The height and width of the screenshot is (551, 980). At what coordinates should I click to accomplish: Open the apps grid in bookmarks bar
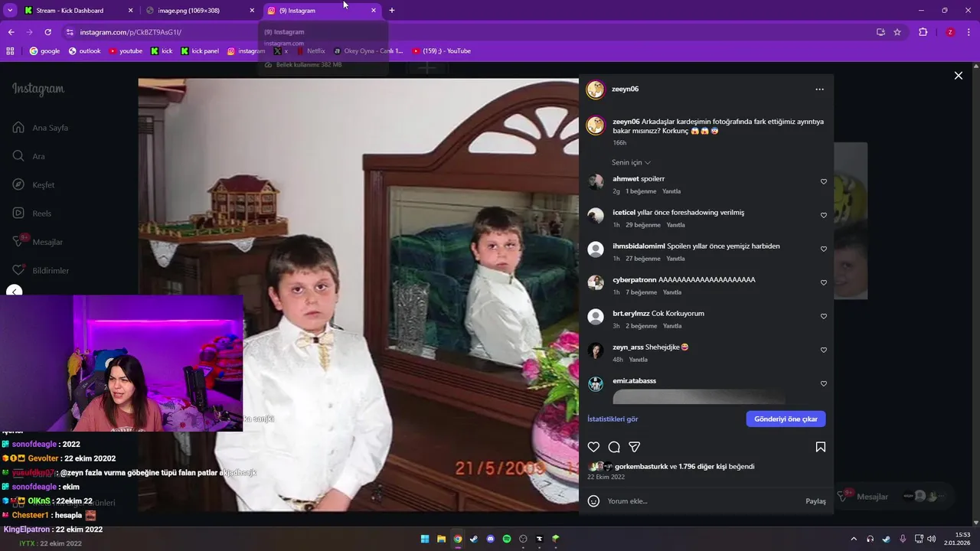[10, 51]
